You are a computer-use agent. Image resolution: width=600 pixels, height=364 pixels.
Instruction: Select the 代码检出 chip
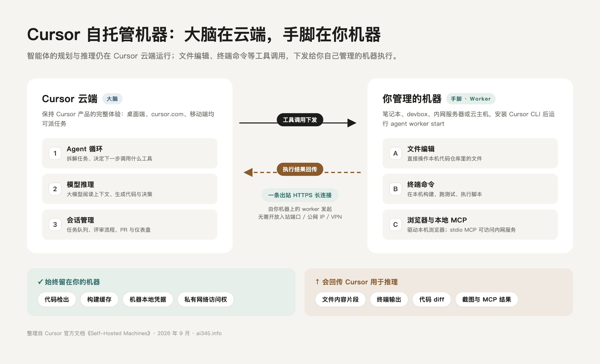point(57,299)
